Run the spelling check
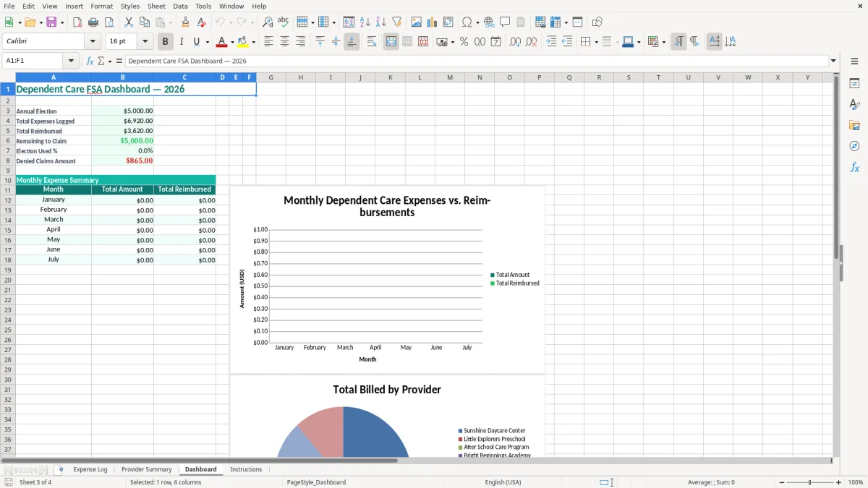This screenshot has width=868, height=488. click(x=284, y=22)
